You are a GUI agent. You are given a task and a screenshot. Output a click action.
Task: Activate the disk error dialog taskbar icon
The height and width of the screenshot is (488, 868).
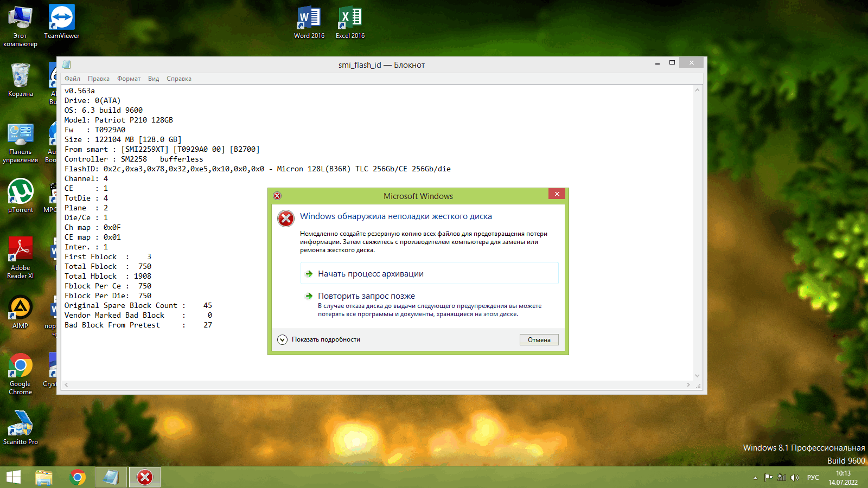(x=145, y=477)
